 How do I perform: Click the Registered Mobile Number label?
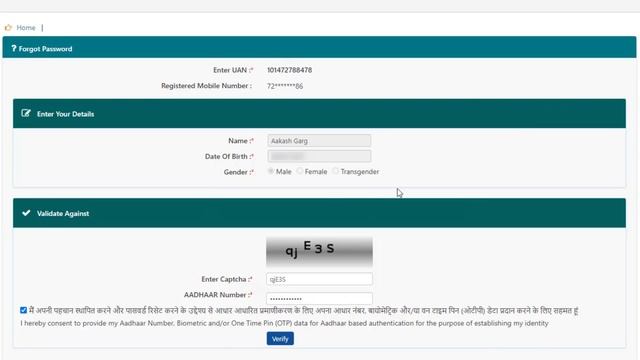[x=207, y=86]
